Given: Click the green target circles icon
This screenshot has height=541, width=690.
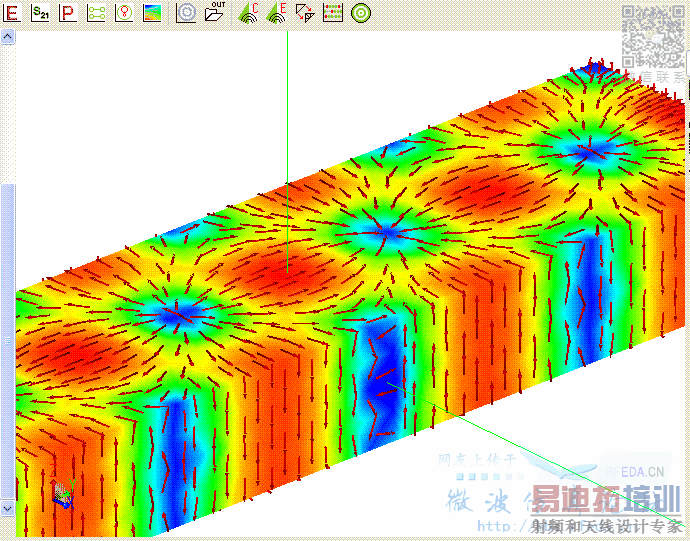Looking at the screenshot, I should click(x=361, y=13).
